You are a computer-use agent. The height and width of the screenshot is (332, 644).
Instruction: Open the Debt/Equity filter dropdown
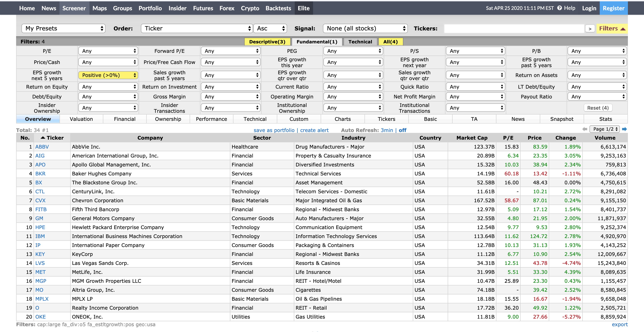(108, 97)
